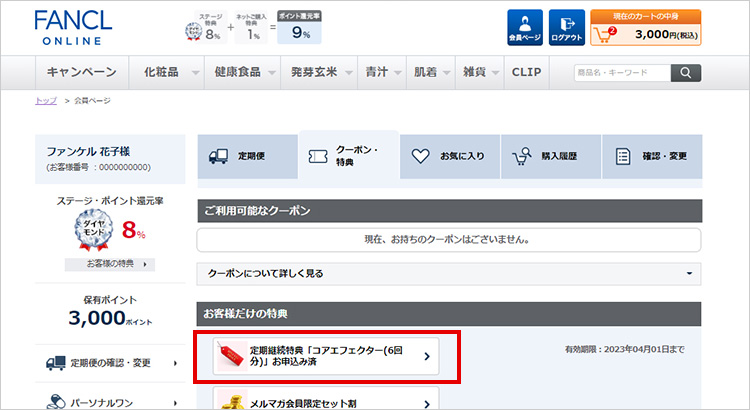Screen dimensions: 750x410
Task: Open the 会員ページ member page button
Action: (525, 28)
